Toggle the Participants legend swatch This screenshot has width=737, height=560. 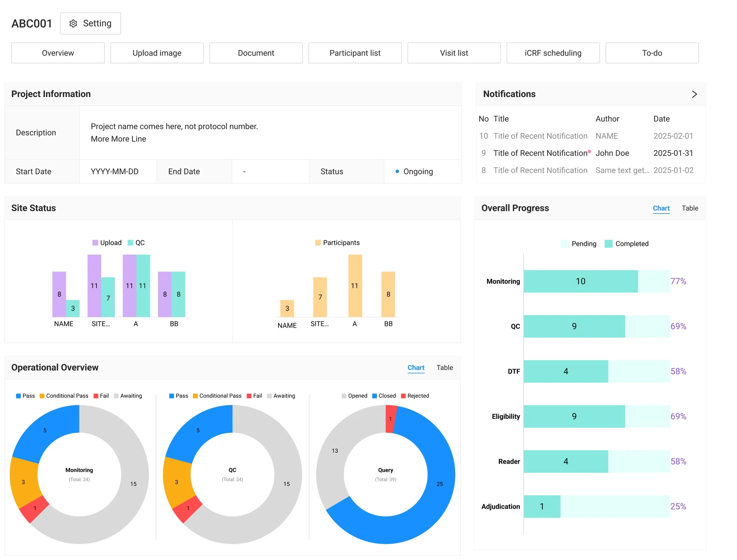318,243
